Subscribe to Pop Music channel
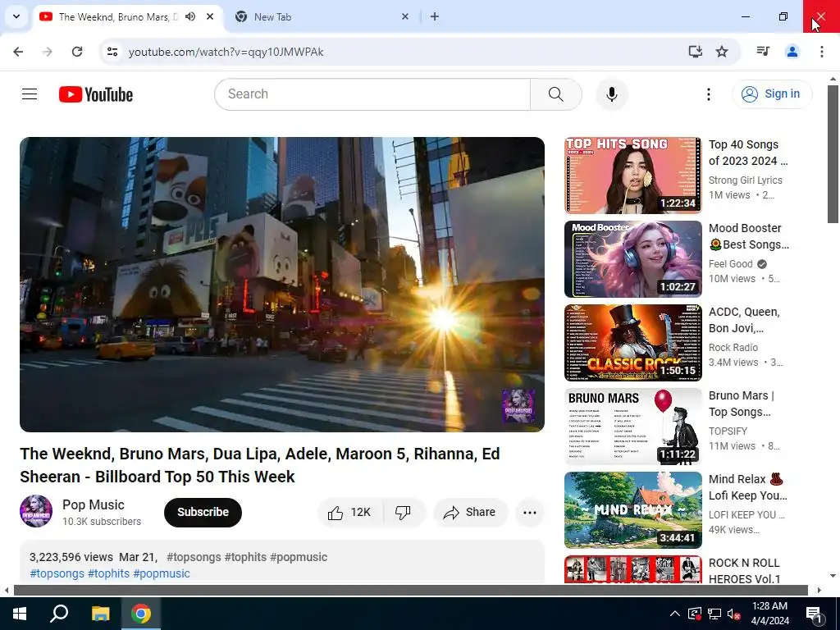The image size is (840, 630). click(203, 512)
